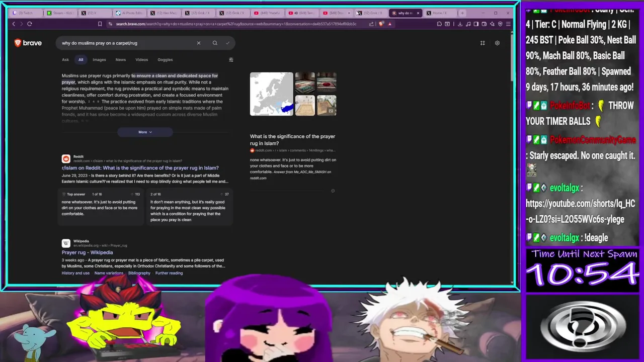Open the Brave VPN shield icon
The image size is (644, 362).
pos(500,24)
